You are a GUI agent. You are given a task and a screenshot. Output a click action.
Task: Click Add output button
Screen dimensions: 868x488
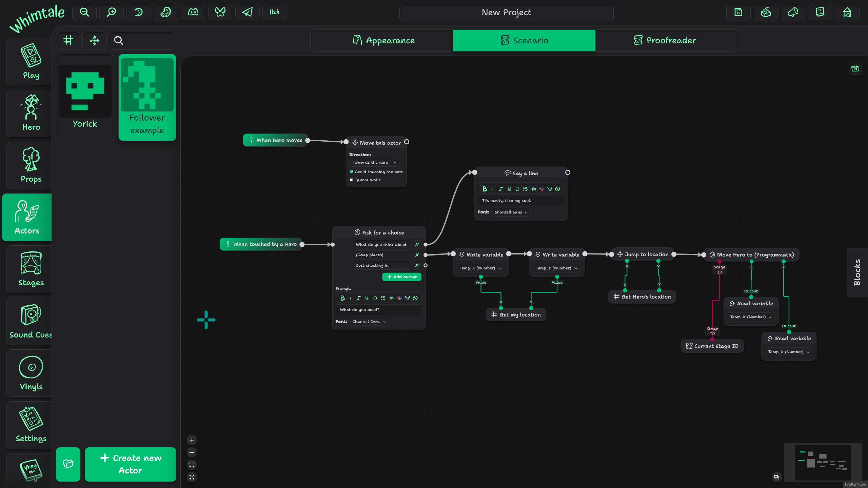pyautogui.click(x=402, y=277)
